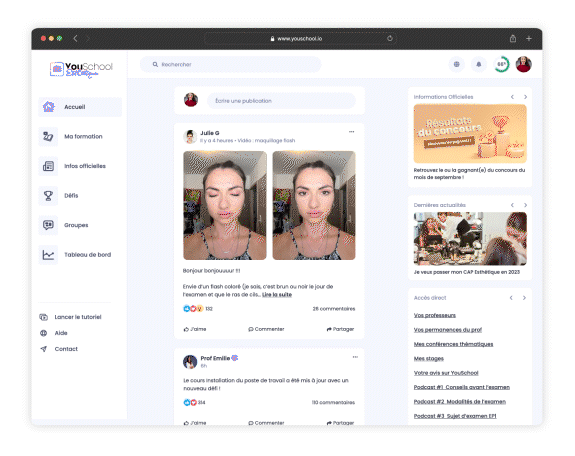View reactions on Julie G's post
This screenshot has height=456, width=575.
[198, 309]
